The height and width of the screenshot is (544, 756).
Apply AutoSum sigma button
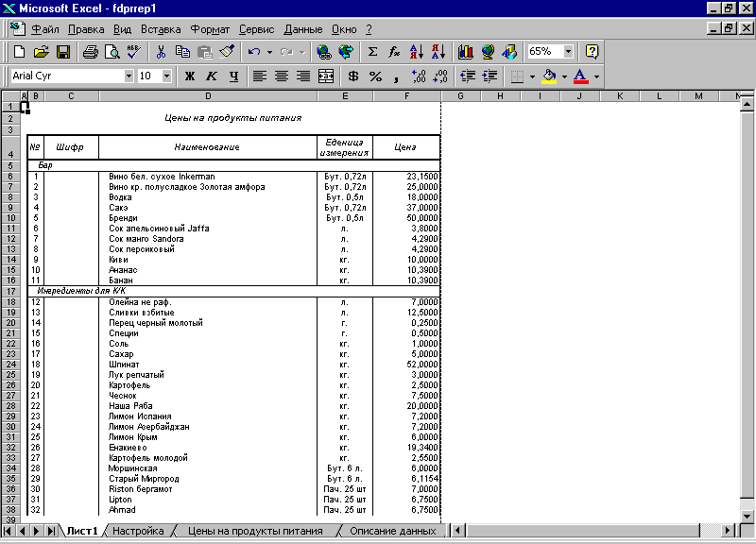pos(372,52)
